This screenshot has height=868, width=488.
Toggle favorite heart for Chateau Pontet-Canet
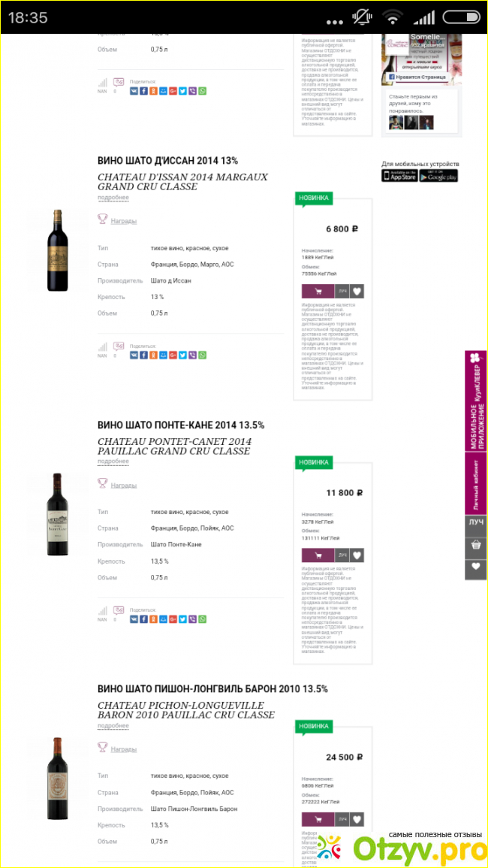point(357,555)
